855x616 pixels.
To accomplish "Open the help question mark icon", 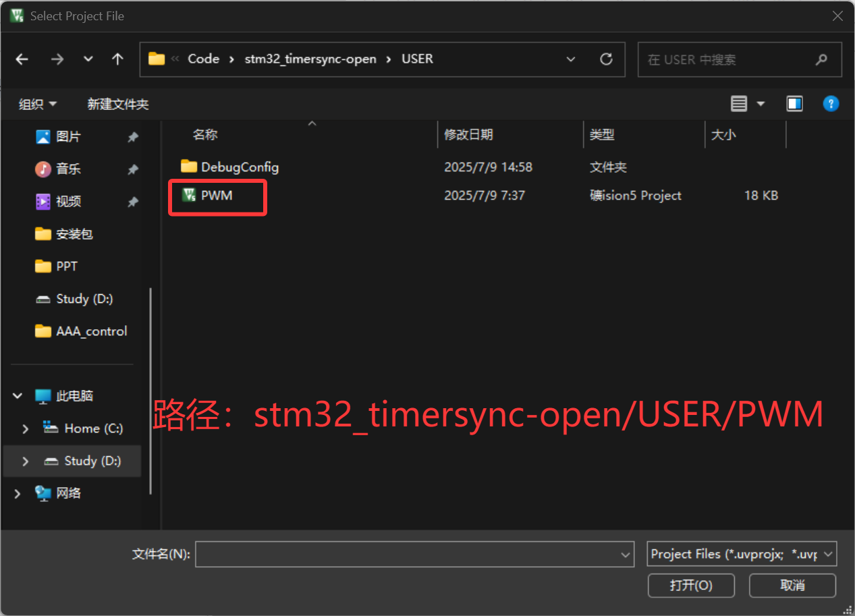I will (831, 104).
